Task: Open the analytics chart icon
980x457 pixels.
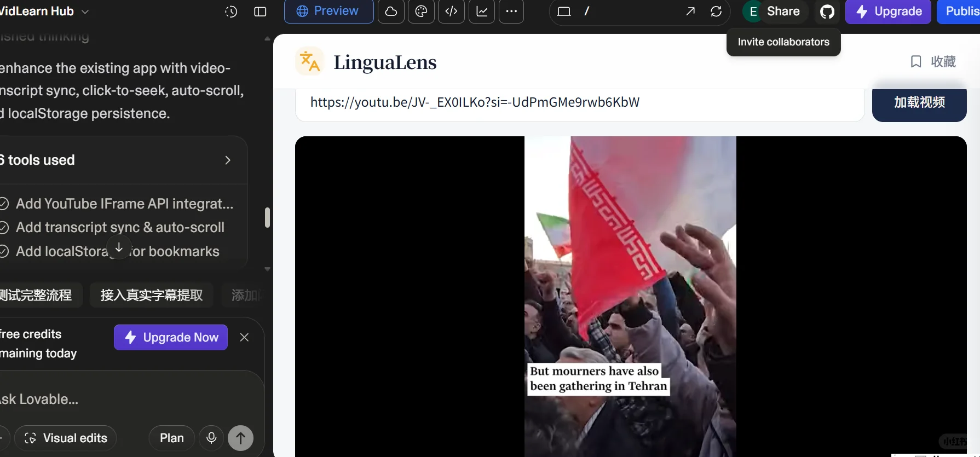Action: (482, 11)
